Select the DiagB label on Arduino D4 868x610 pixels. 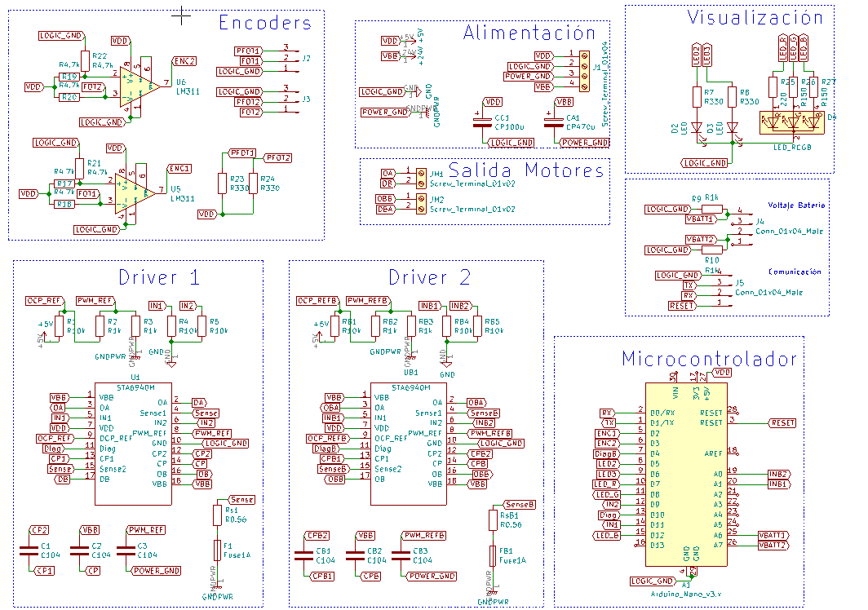click(605, 454)
